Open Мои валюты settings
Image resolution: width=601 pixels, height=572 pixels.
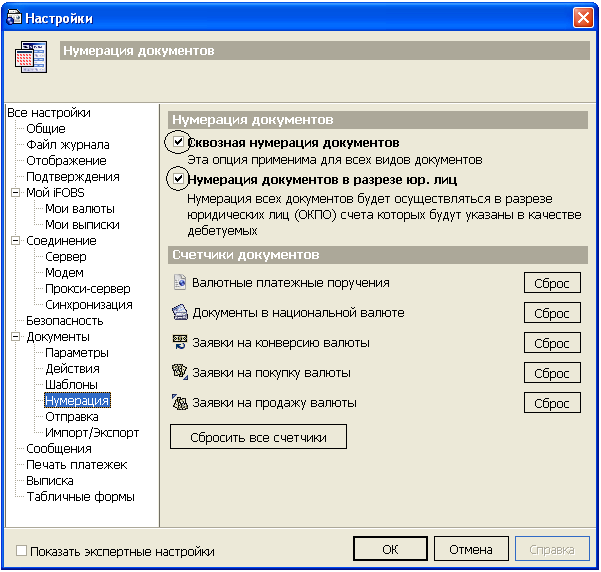coord(80,209)
